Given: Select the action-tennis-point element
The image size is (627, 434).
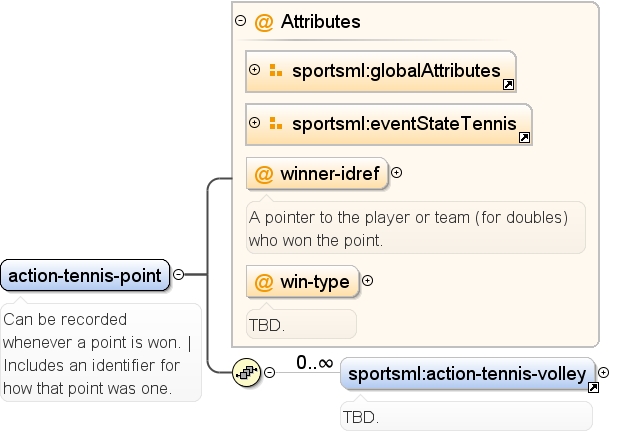Looking at the screenshot, I should 85,276.
